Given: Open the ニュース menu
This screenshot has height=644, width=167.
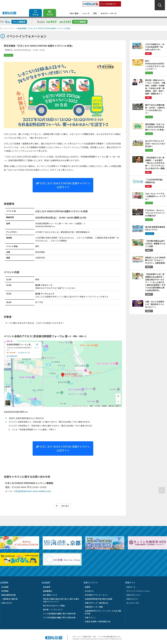Looking at the screenshot, I should tap(86, 13).
